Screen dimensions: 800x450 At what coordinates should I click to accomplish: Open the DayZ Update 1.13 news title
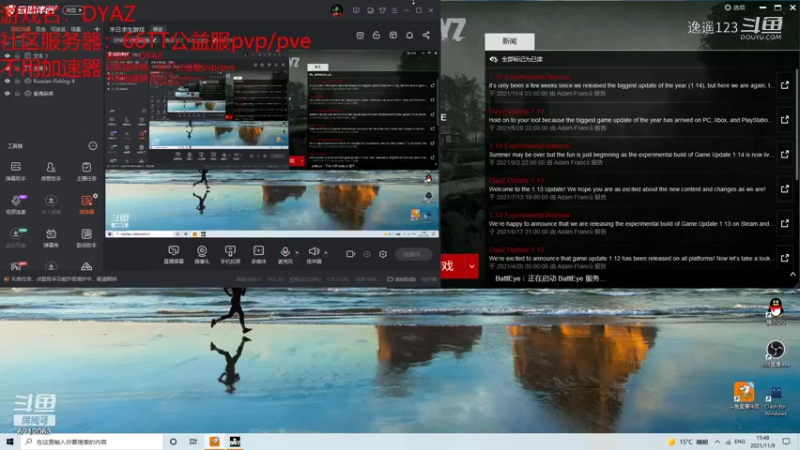[x=516, y=181]
